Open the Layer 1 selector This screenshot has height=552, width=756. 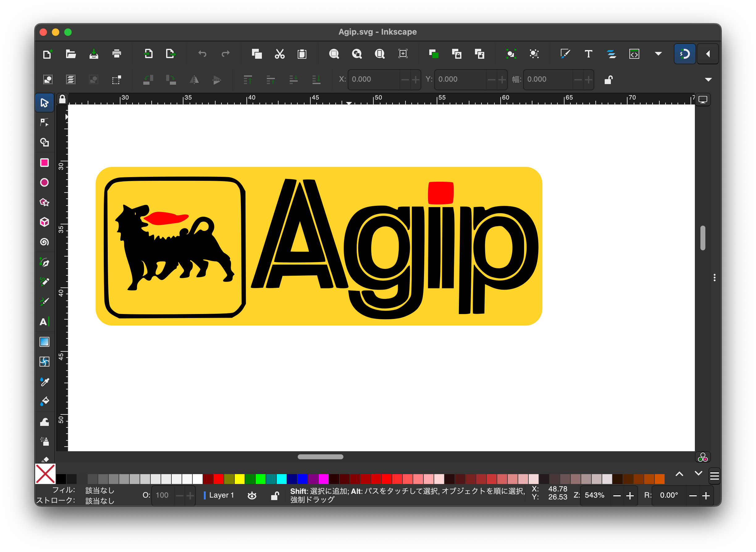coord(219,495)
